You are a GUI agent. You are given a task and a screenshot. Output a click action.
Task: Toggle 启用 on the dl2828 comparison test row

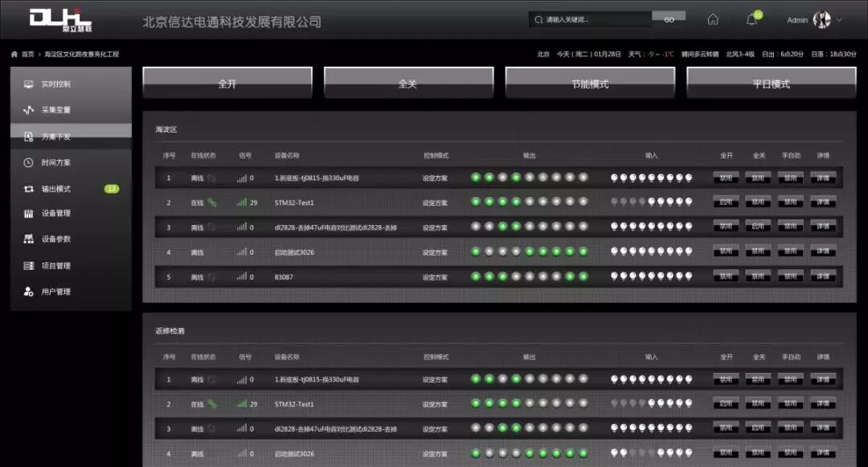click(757, 227)
